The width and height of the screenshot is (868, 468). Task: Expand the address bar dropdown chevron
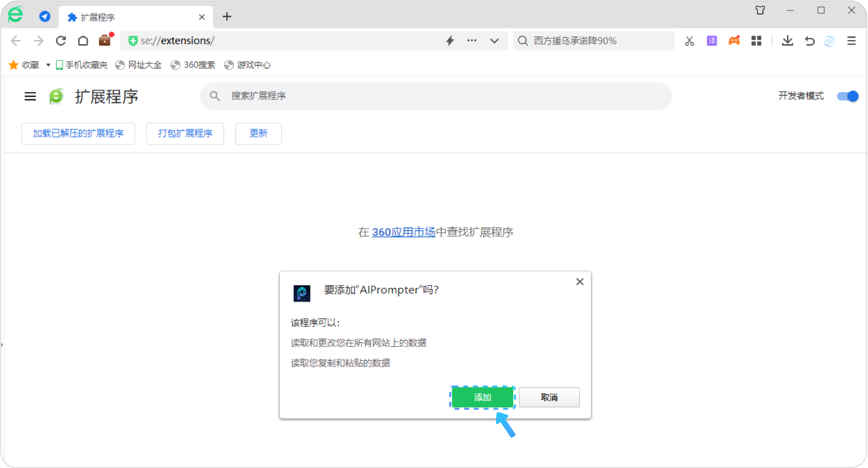point(494,41)
